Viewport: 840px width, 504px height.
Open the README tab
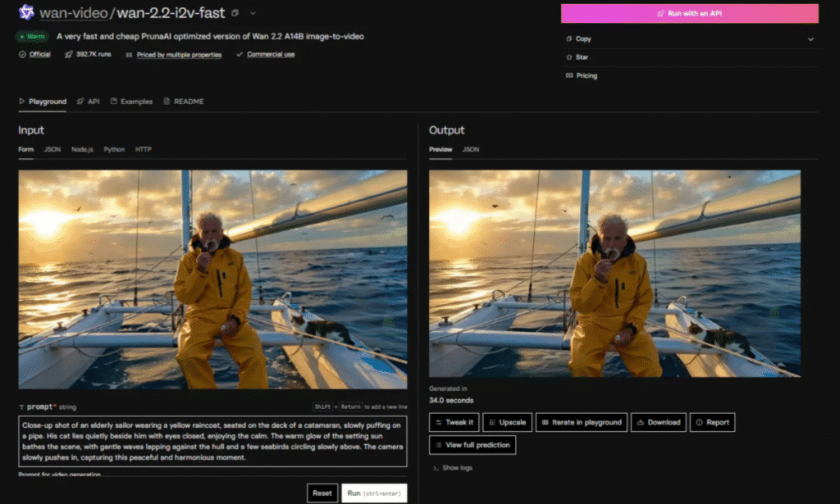(x=184, y=102)
